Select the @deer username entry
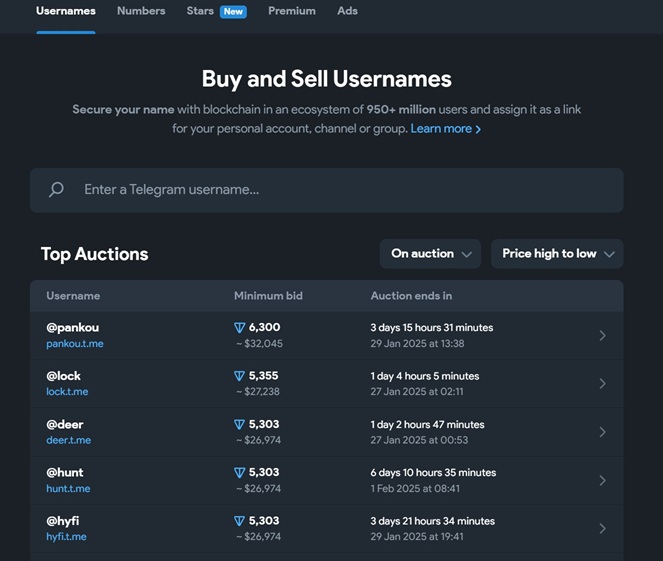663x561 pixels. pos(65,424)
